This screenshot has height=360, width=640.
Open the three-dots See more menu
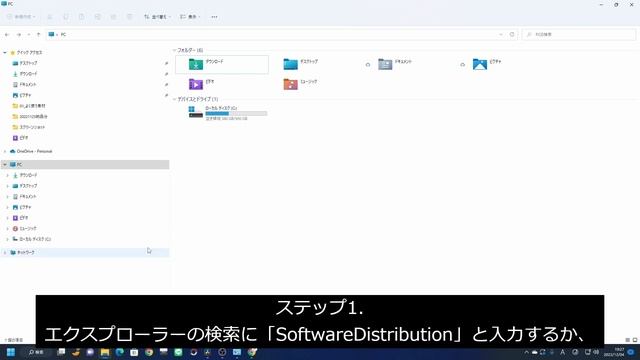214,17
